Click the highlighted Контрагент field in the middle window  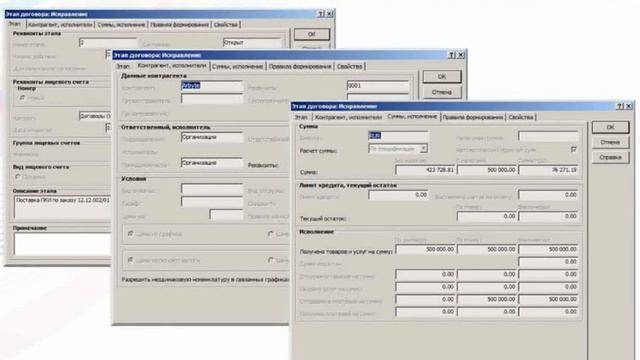point(212,86)
